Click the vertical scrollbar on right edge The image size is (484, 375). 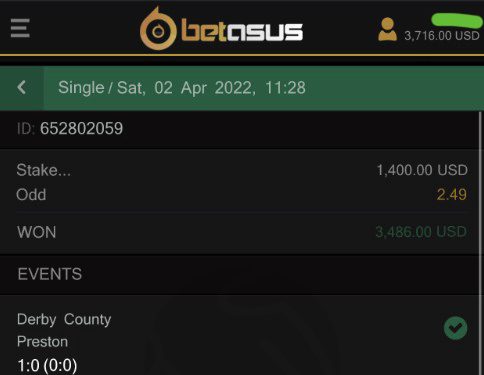coord(481,243)
